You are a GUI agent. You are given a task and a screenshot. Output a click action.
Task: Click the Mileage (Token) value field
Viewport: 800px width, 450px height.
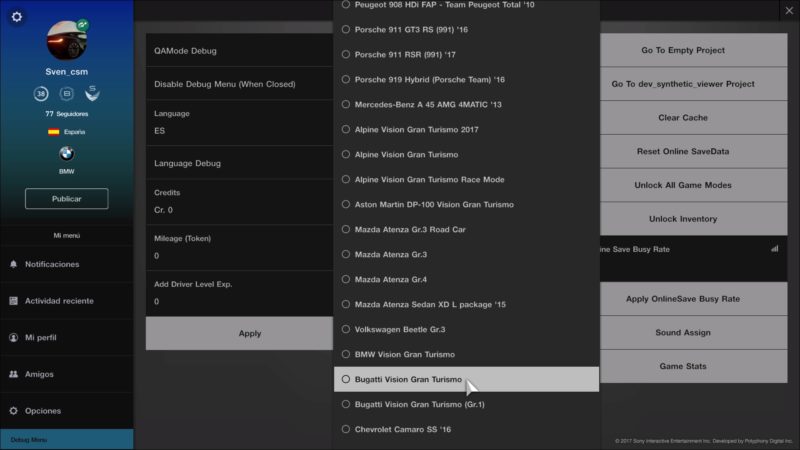(239, 247)
